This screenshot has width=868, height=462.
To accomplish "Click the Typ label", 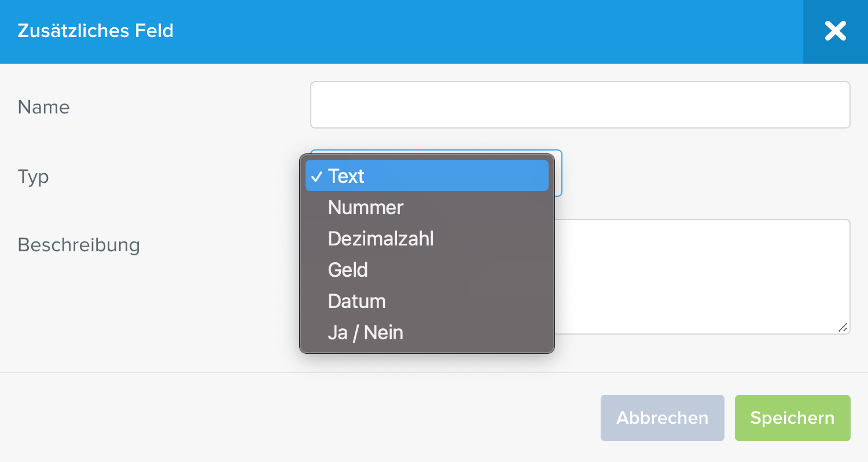I will (34, 177).
